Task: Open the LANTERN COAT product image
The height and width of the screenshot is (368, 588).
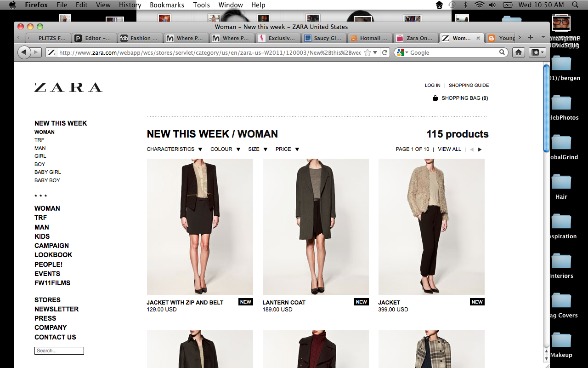Action: 316,226
